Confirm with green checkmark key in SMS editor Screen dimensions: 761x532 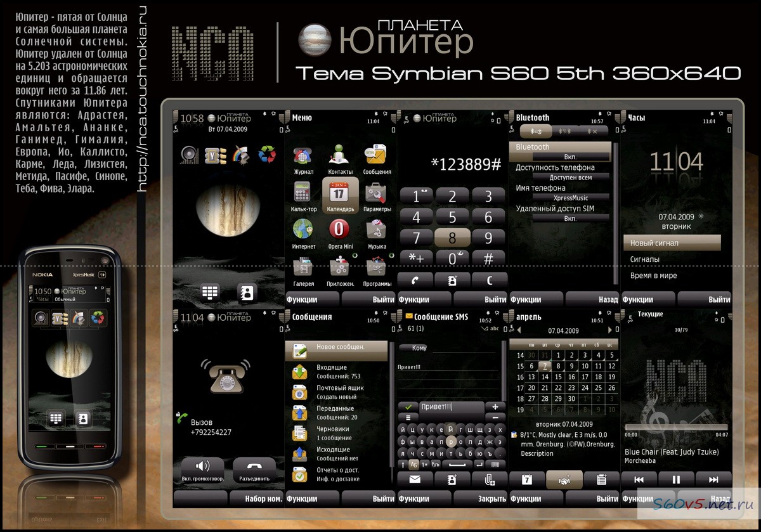[x=408, y=406]
